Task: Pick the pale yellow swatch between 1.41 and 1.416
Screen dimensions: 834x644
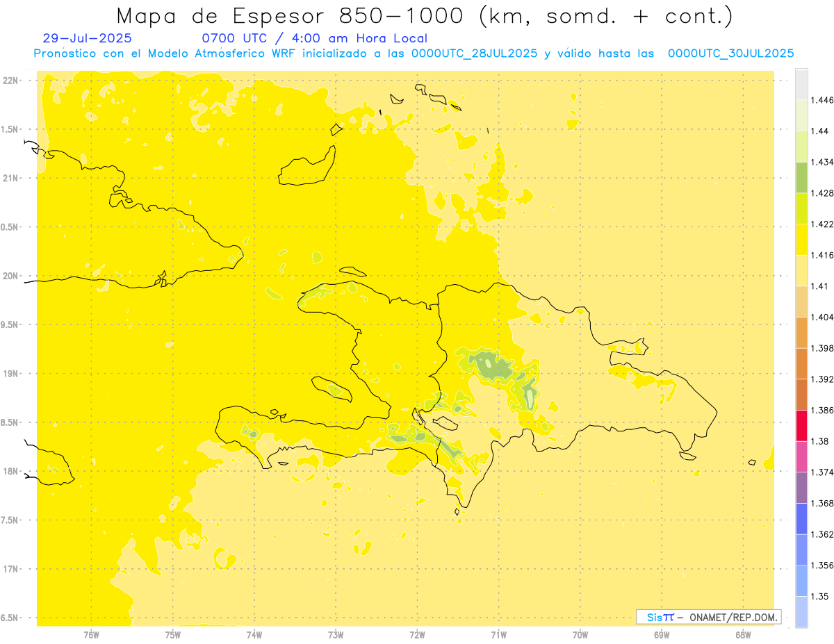Action: coord(801,270)
